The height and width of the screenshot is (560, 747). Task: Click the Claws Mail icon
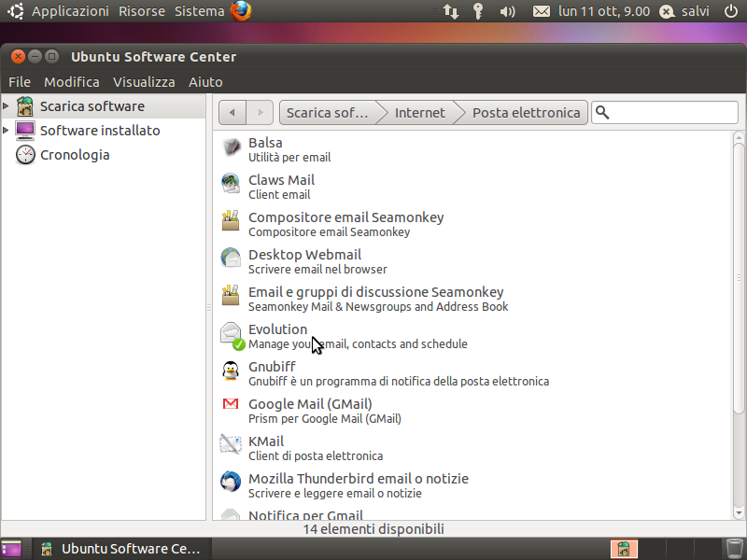click(x=231, y=184)
